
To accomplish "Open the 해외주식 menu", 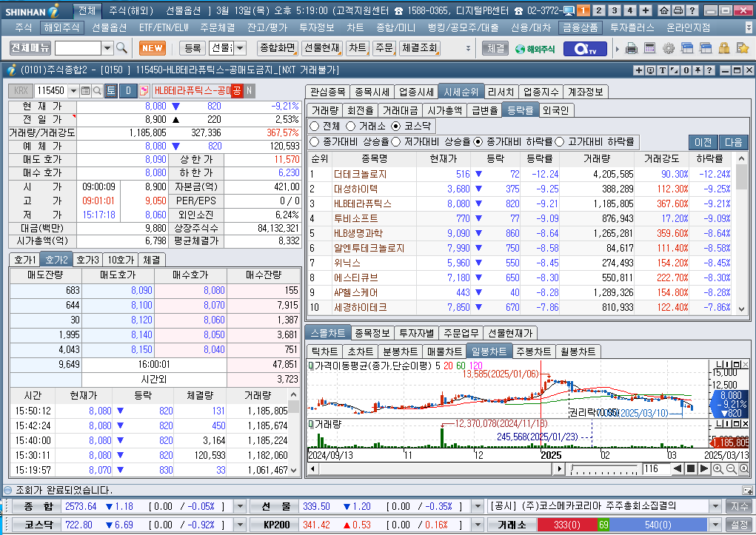I will pyautogui.click(x=61, y=28).
